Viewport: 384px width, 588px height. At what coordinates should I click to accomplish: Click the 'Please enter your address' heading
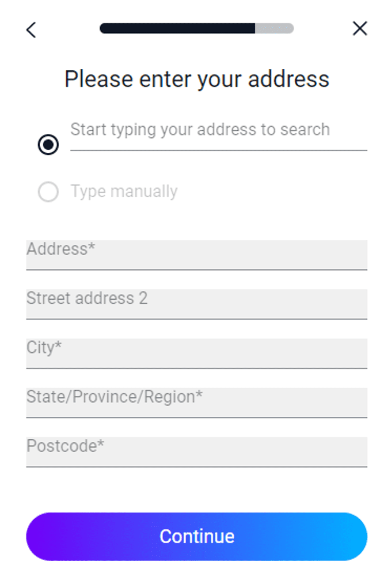pyautogui.click(x=197, y=79)
